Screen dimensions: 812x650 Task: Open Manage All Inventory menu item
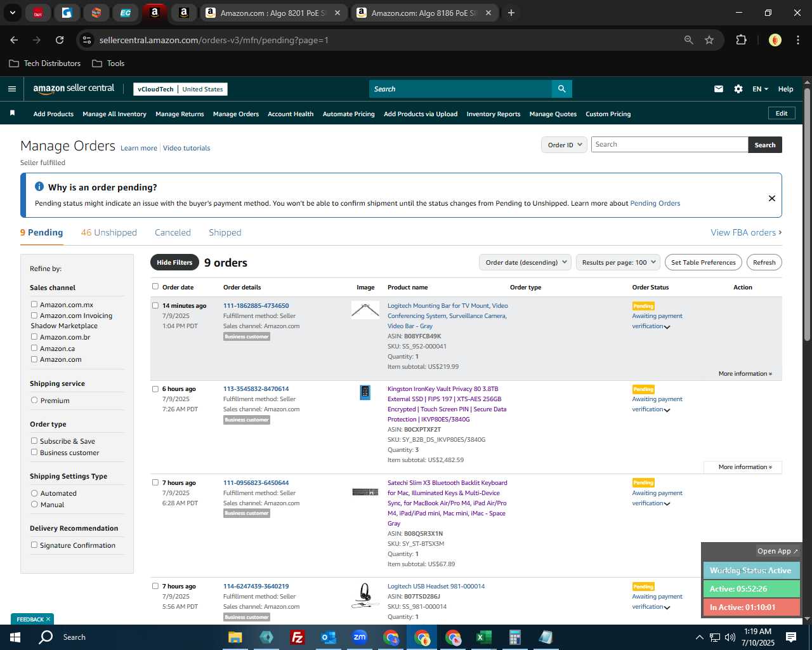(x=114, y=114)
